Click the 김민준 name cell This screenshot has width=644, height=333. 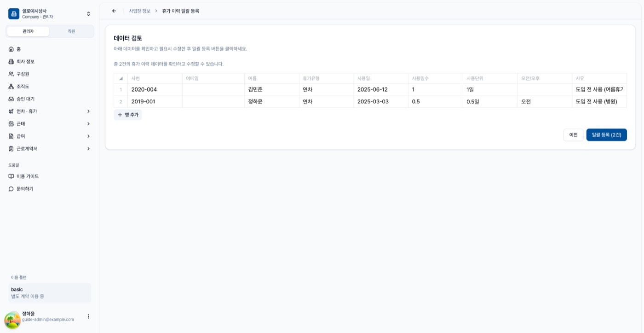click(271, 89)
